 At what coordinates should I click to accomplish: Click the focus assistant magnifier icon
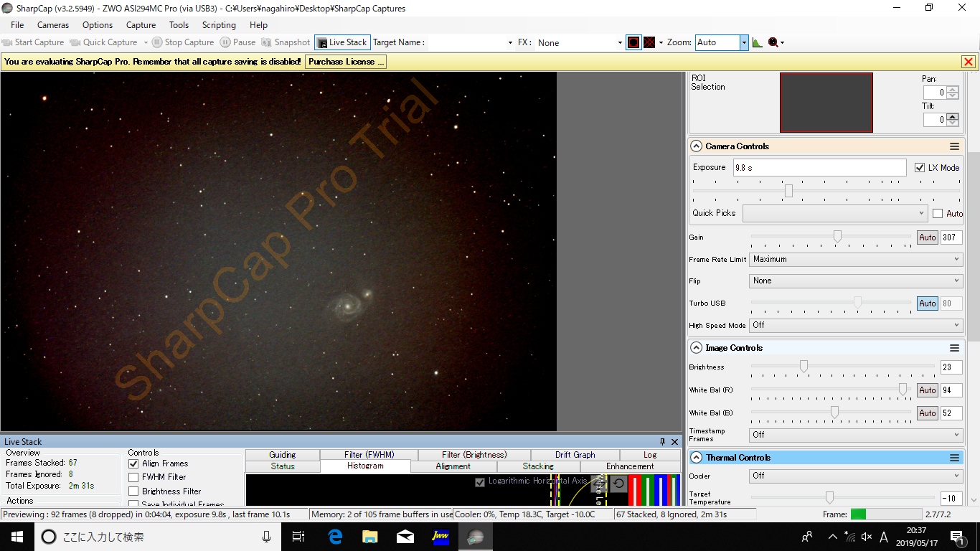773,42
